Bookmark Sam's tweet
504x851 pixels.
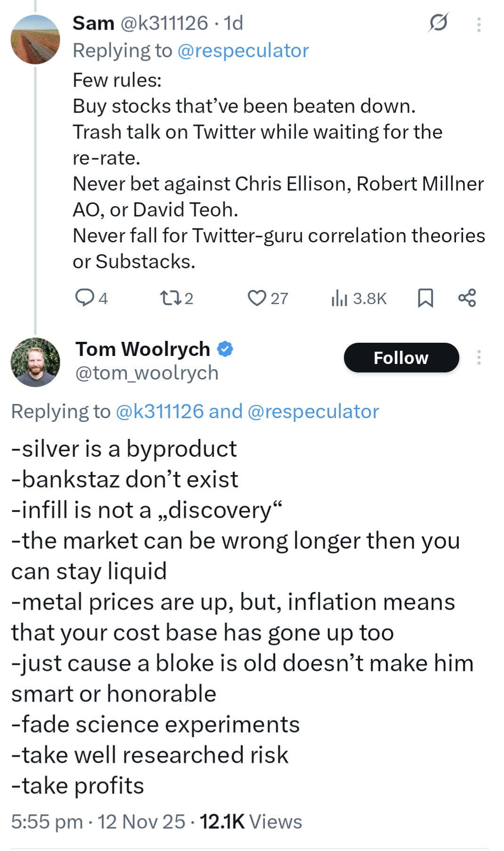coord(425,298)
